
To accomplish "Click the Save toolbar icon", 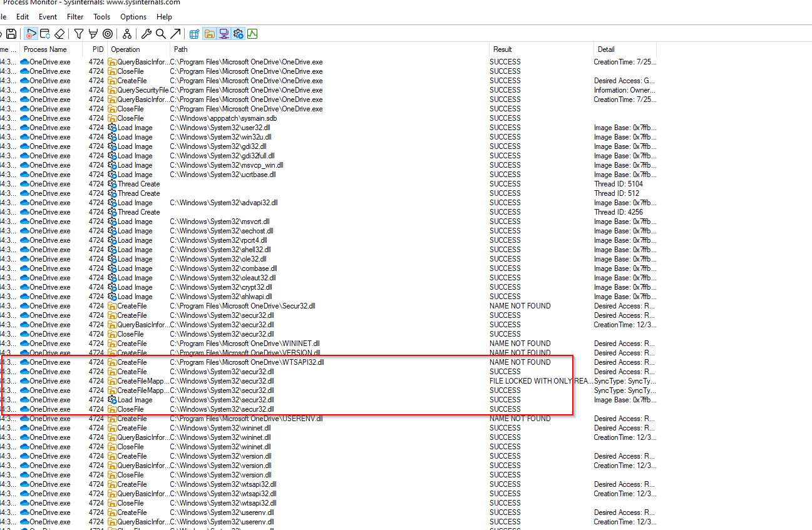I will coord(11,34).
